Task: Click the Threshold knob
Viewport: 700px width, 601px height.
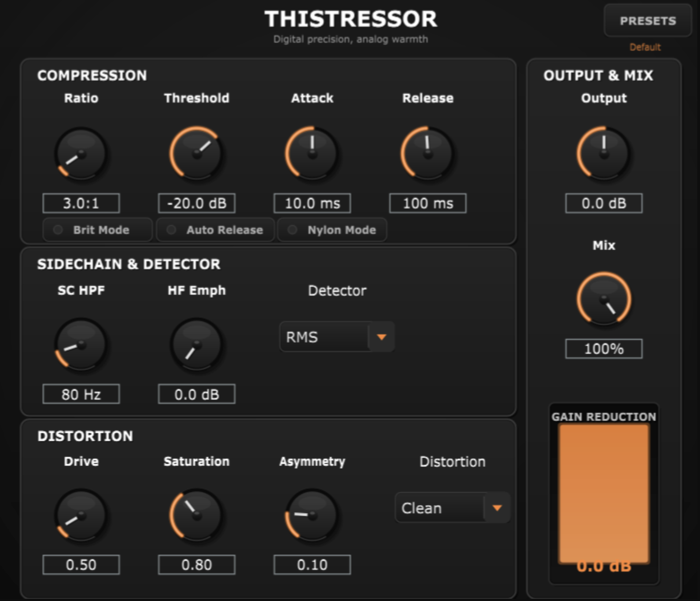Action: (196, 154)
